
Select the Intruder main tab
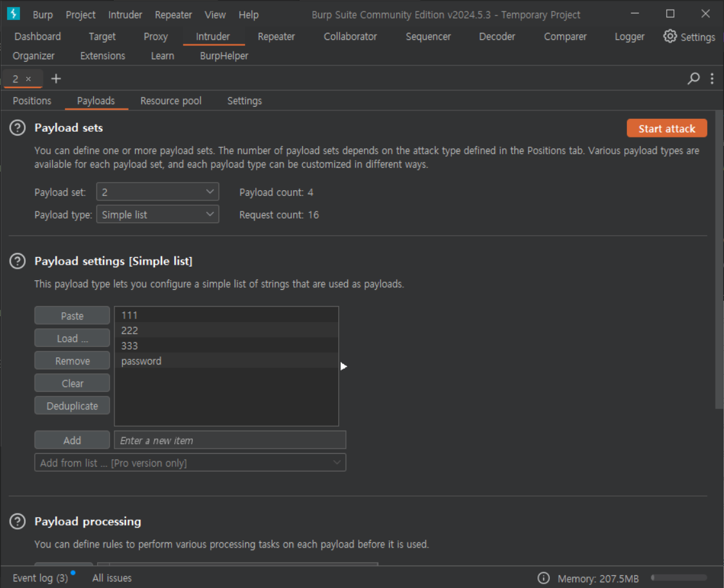(x=212, y=37)
